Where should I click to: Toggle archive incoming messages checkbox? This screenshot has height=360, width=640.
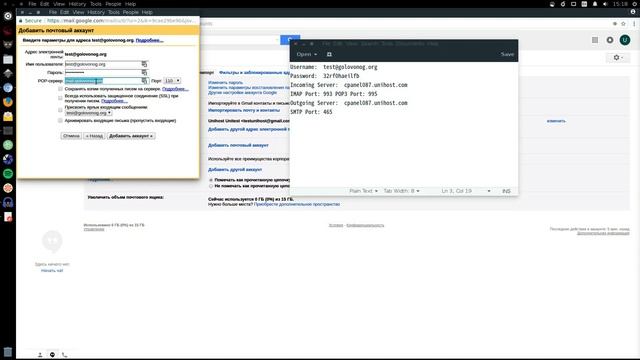(60, 120)
